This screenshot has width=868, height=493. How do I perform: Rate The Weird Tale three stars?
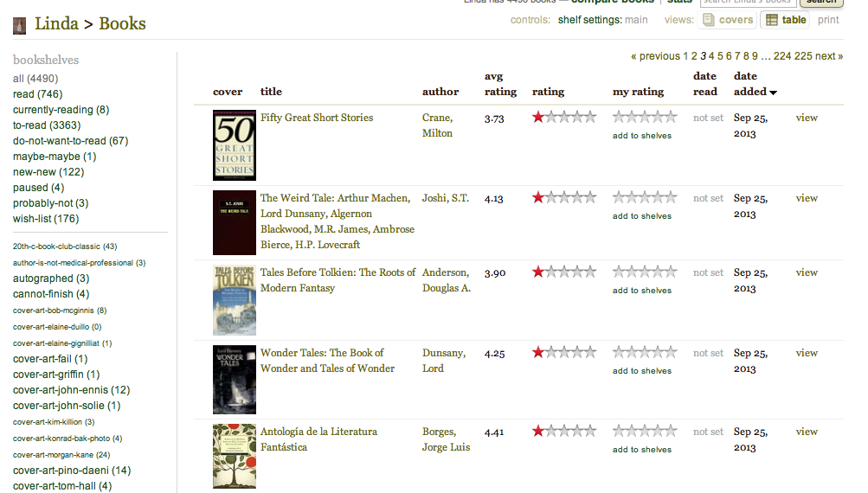click(x=645, y=197)
